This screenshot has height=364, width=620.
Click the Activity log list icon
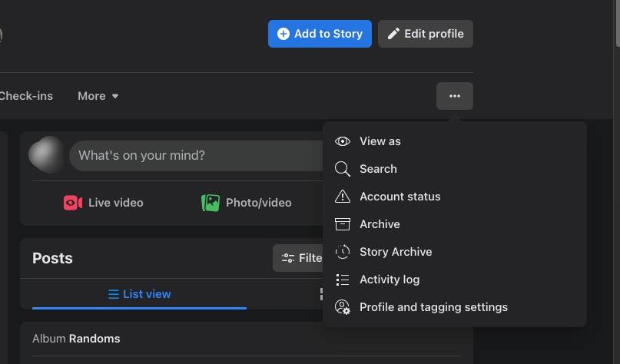(343, 280)
